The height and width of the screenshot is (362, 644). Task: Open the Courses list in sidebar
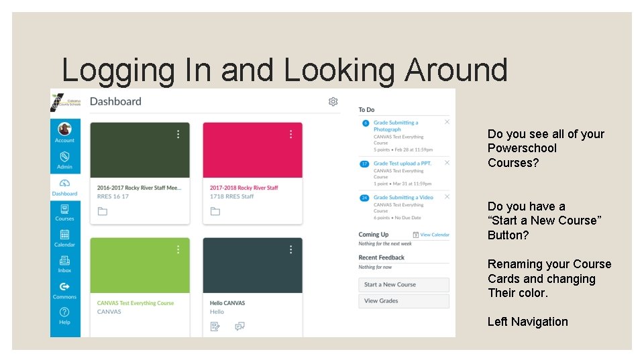click(65, 213)
